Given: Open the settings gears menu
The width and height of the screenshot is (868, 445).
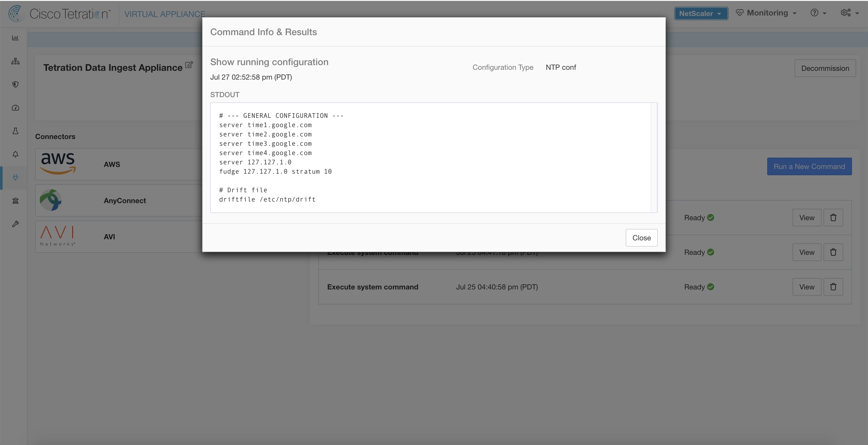Looking at the screenshot, I should (x=849, y=13).
